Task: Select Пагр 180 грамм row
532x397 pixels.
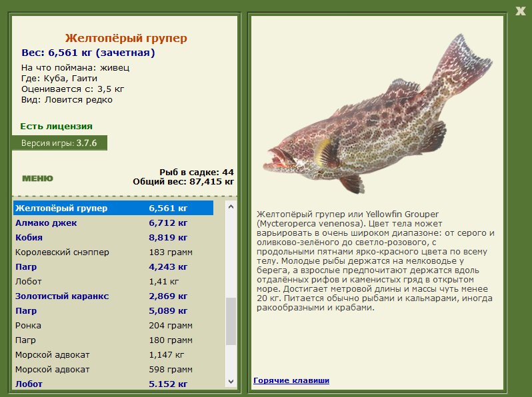Action: (x=113, y=340)
